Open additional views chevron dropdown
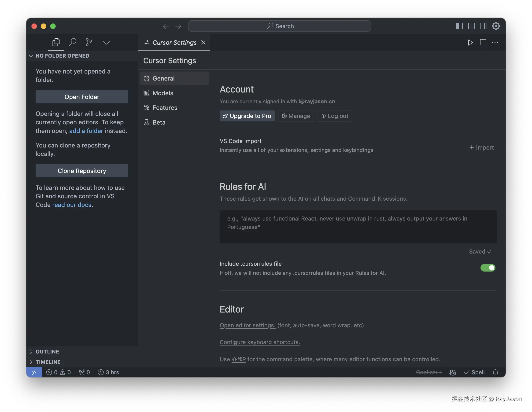 coord(107,43)
